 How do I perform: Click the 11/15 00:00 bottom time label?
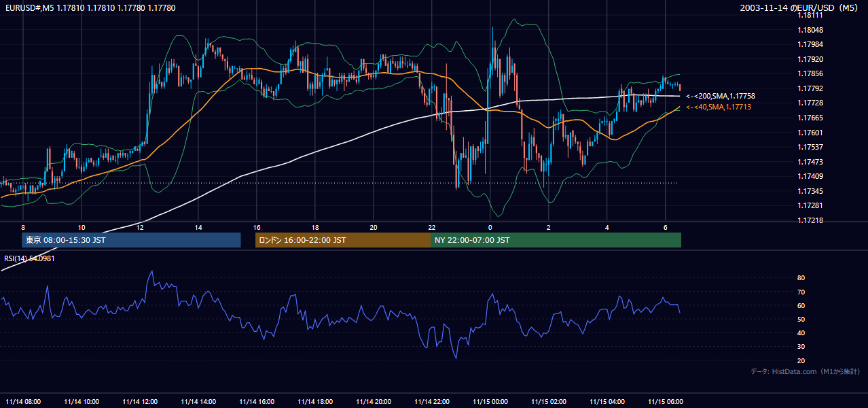click(490, 402)
